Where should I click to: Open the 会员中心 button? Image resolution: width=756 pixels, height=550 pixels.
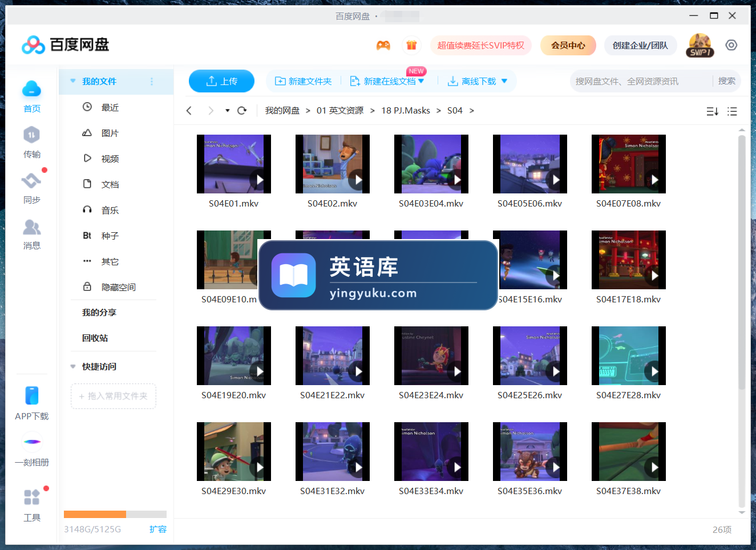[x=568, y=45]
